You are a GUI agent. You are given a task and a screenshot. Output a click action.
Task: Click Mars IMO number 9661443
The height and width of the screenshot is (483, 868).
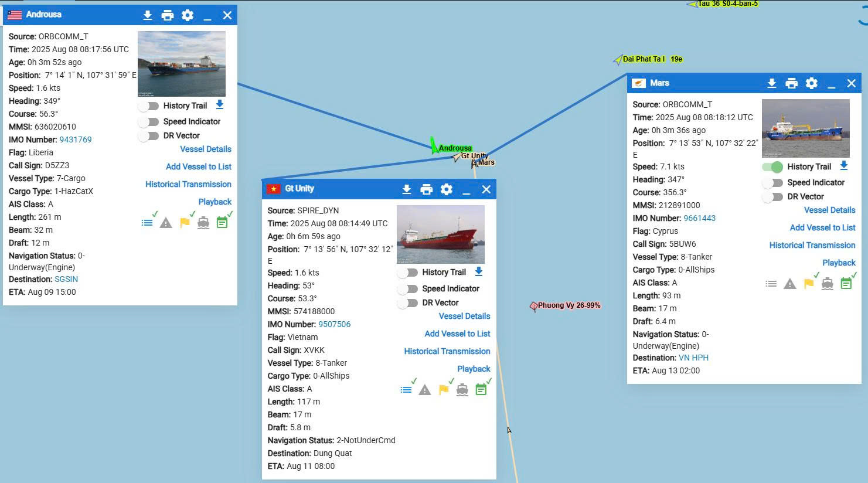[x=699, y=218]
